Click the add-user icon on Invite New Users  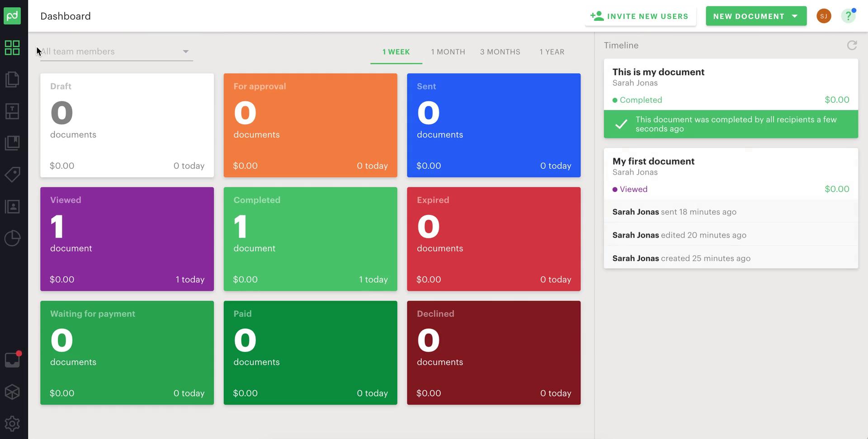(x=597, y=16)
